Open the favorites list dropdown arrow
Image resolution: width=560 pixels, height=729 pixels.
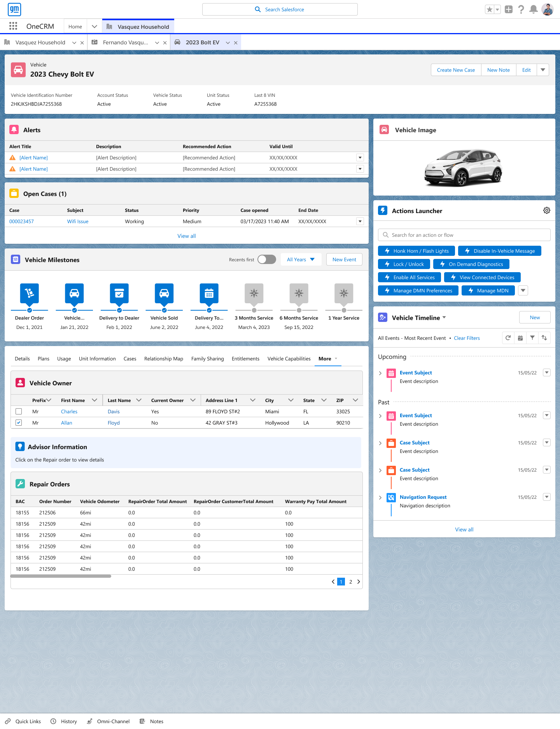(497, 9)
